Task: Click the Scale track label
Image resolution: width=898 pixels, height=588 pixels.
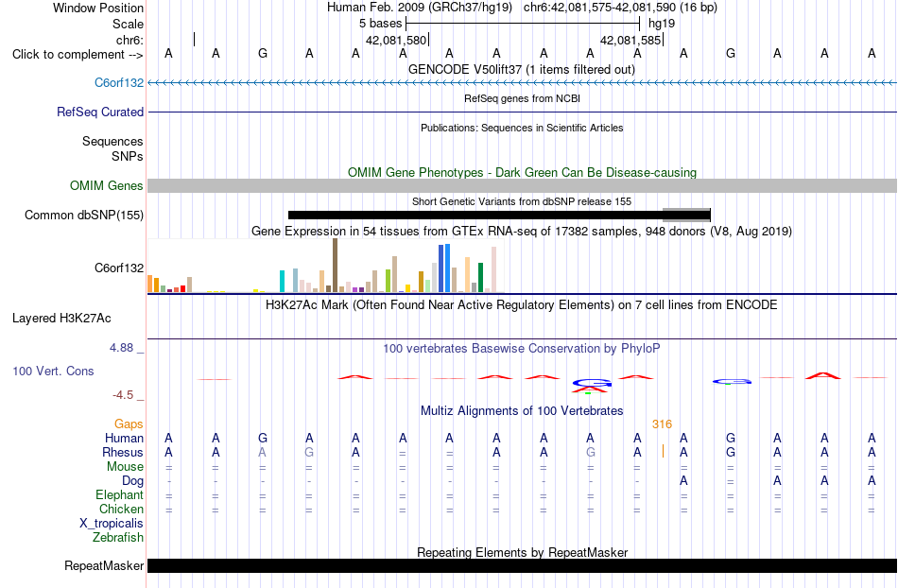Action: tap(128, 24)
